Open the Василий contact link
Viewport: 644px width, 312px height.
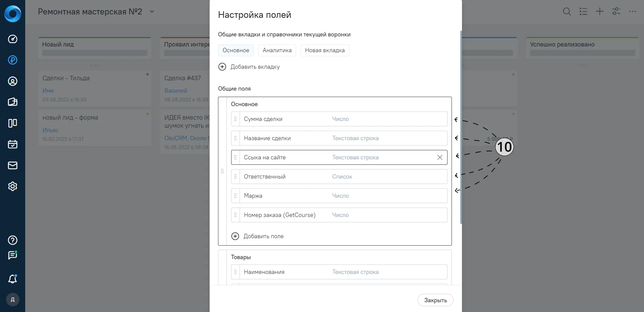176,91
